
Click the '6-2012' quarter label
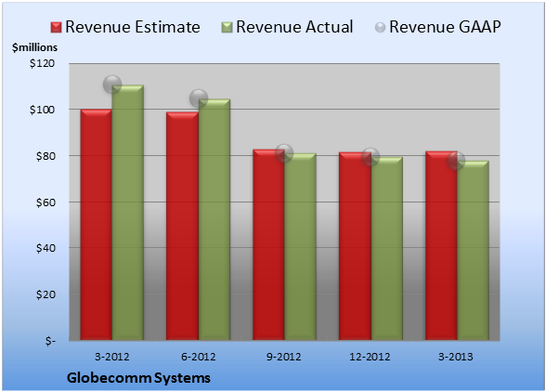(x=199, y=357)
